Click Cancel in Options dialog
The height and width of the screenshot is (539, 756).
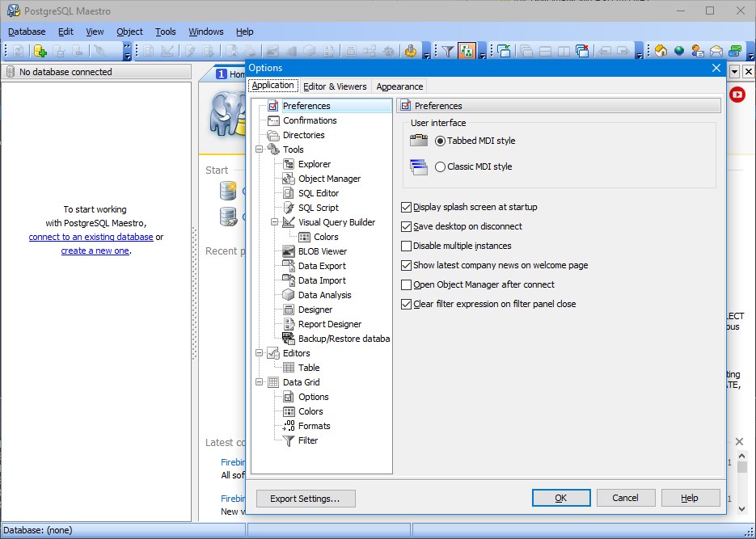[626, 498]
